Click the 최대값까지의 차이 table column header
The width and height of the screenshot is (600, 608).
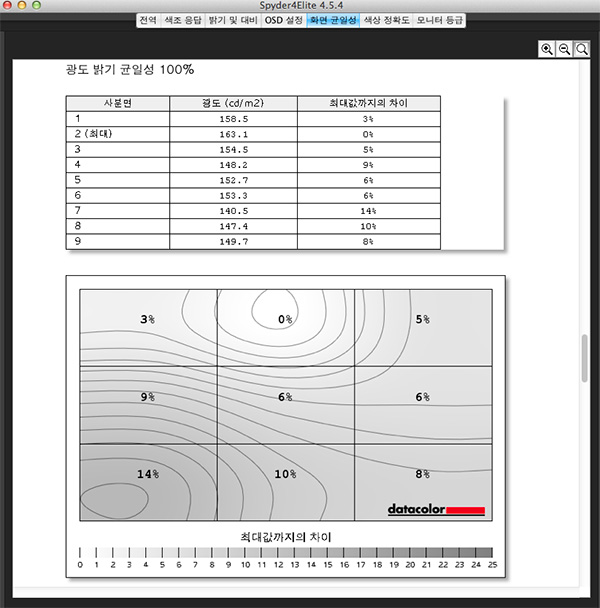coord(368,103)
